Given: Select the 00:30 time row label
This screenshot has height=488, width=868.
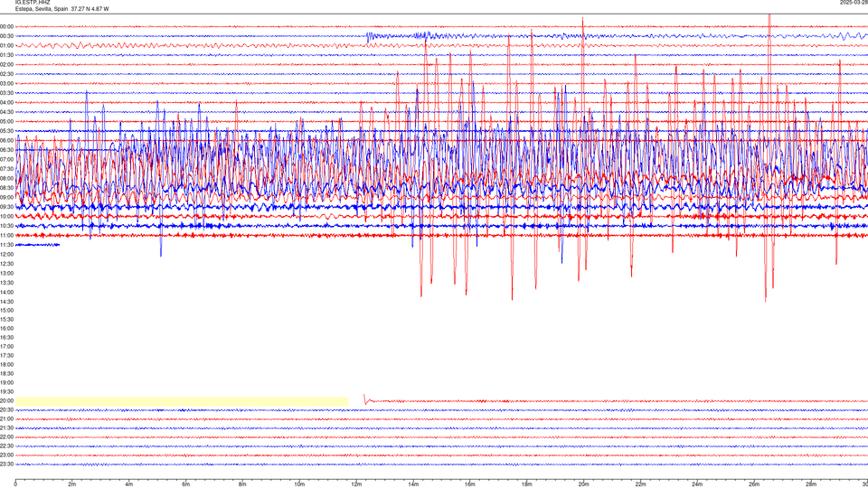Looking at the screenshot, I should (x=6, y=36).
